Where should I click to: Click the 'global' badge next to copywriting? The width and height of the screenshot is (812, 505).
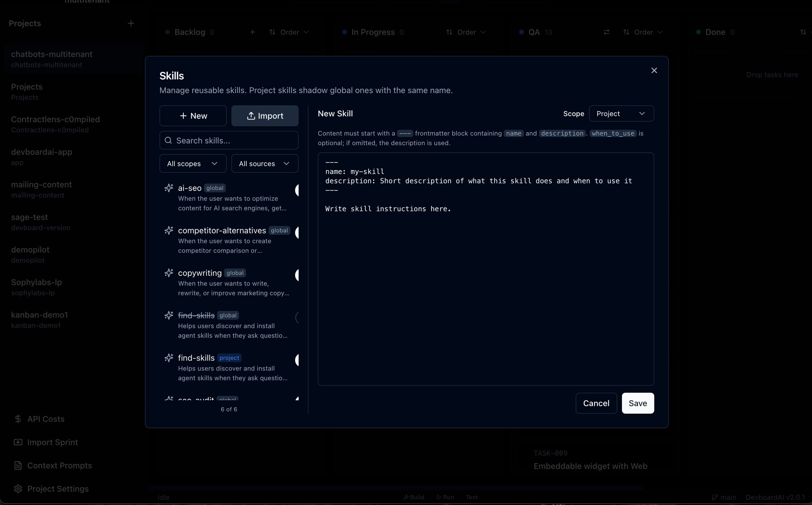pyautogui.click(x=235, y=273)
